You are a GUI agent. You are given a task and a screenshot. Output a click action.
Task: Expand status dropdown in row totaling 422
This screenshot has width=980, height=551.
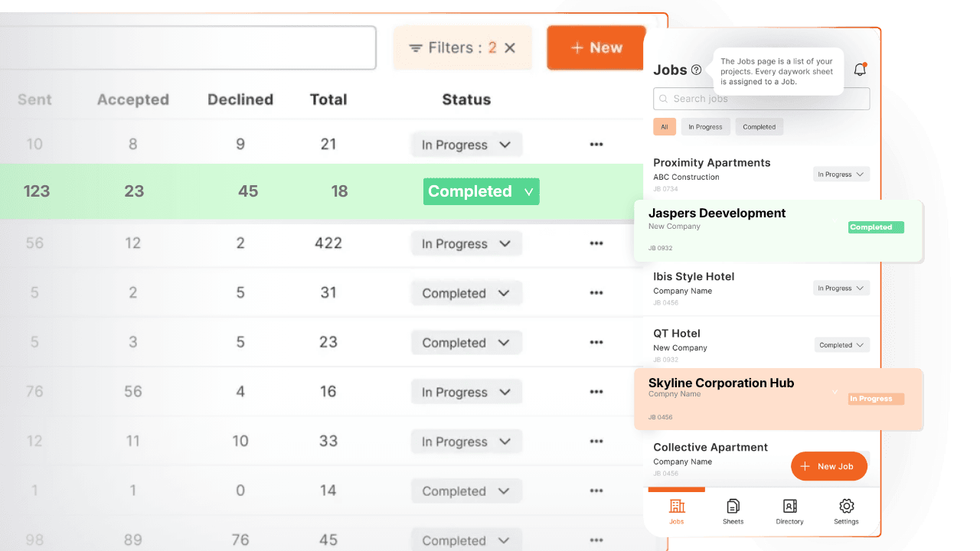coord(466,243)
